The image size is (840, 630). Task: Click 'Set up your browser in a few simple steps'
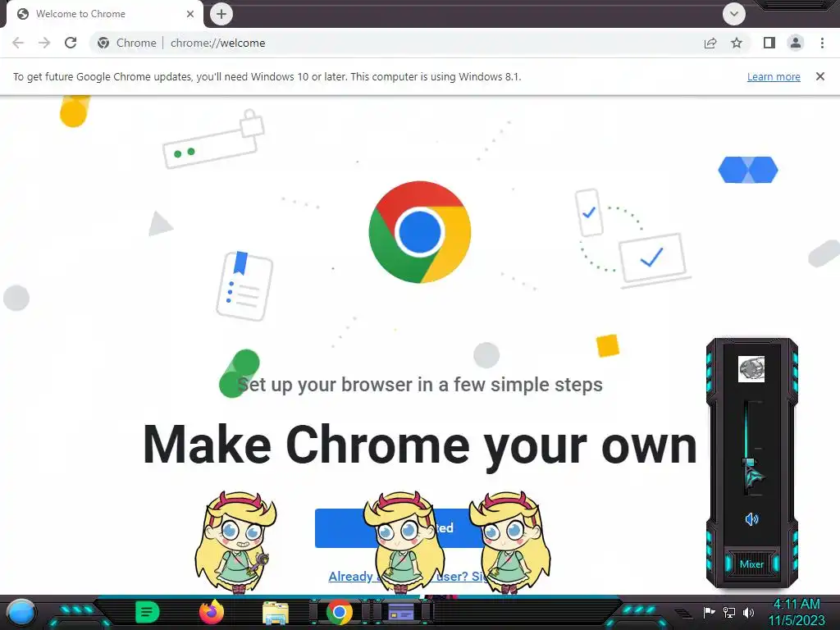coord(420,385)
